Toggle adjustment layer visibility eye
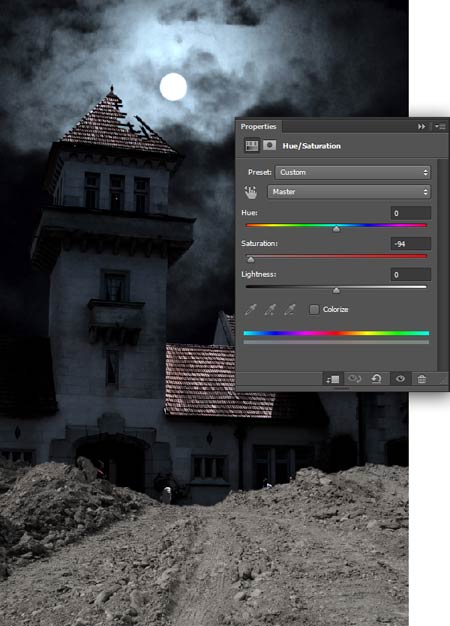This screenshot has height=626, width=450. pyautogui.click(x=400, y=378)
